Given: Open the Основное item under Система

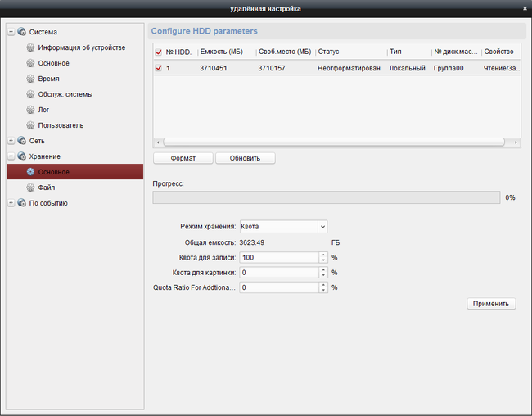Looking at the screenshot, I should tap(53, 63).
